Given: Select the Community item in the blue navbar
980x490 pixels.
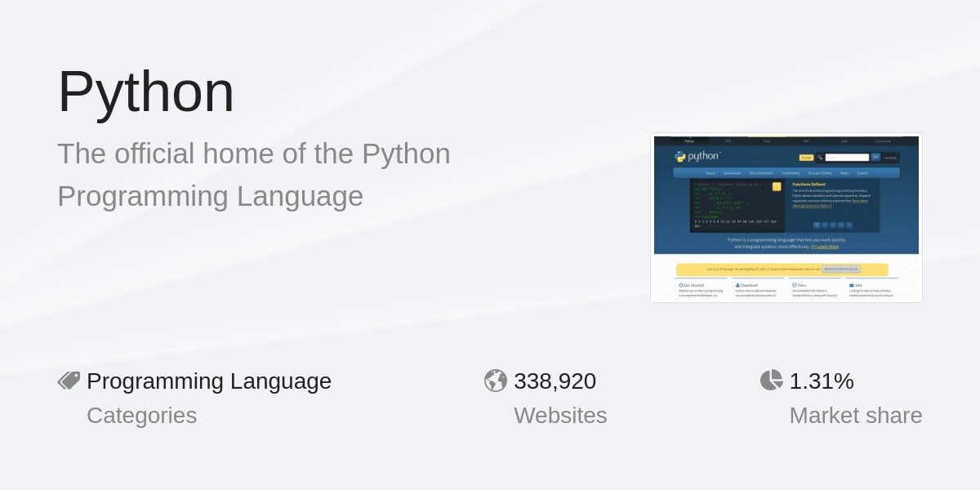Looking at the screenshot, I should pos(790,173).
